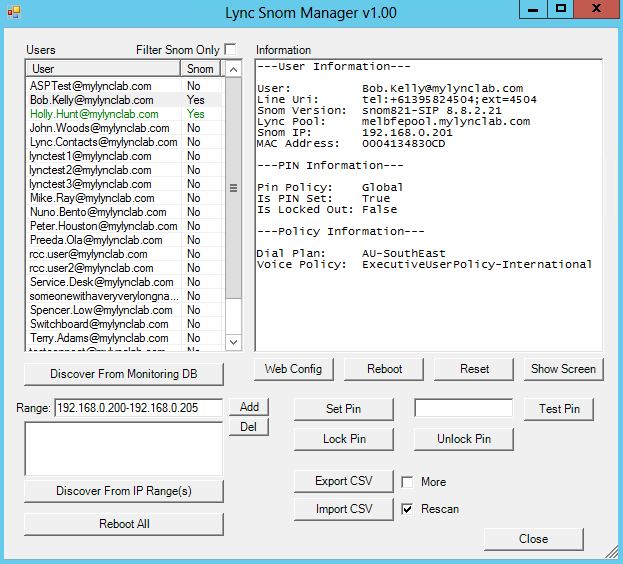Click the Del button
This screenshot has height=564, width=623.
coord(249,427)
